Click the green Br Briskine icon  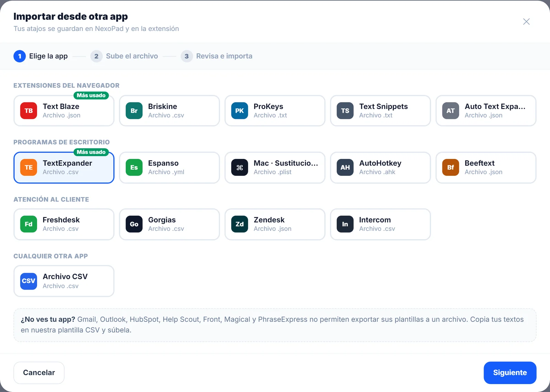coord(134,111)
